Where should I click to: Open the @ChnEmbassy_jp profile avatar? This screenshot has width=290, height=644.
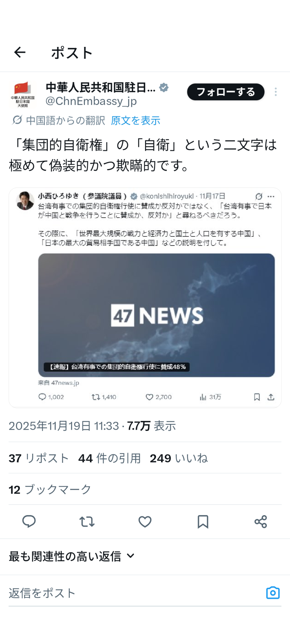22,94
